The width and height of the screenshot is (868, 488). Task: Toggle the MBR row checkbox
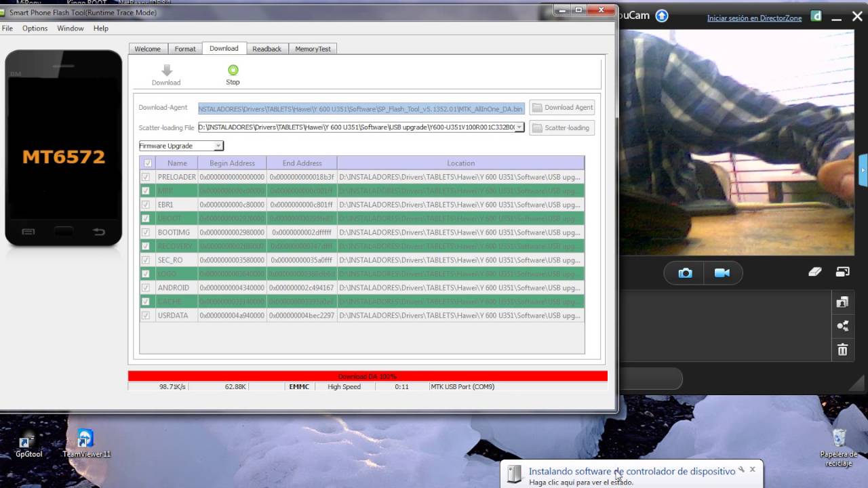click(145, 190)
